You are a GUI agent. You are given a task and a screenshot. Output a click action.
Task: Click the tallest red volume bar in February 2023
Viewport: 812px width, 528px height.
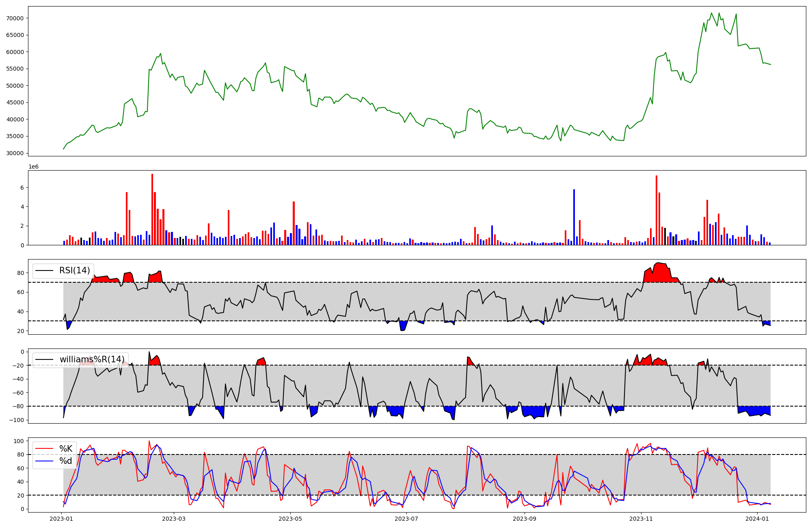coord(152,210)
